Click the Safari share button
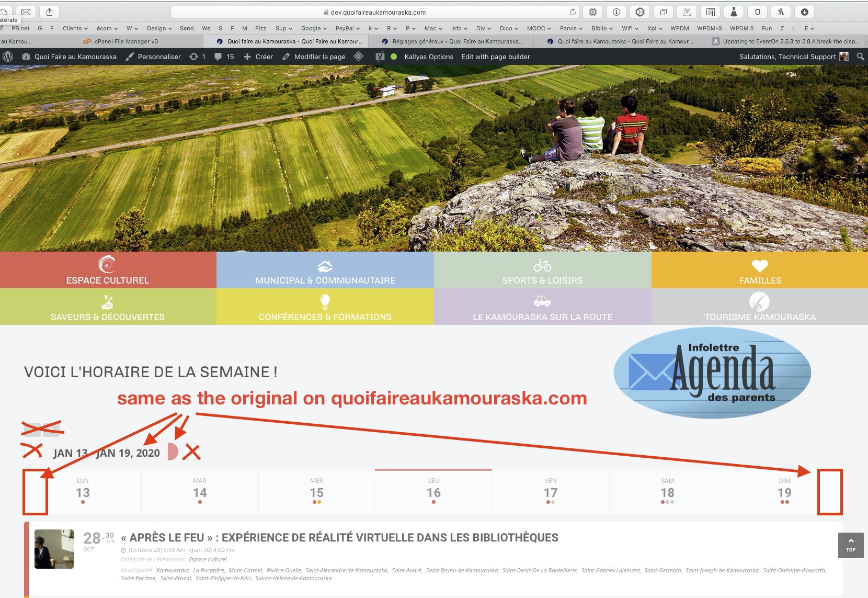Image resolution: width=868 pixels, height=598 pixels. 49,12
